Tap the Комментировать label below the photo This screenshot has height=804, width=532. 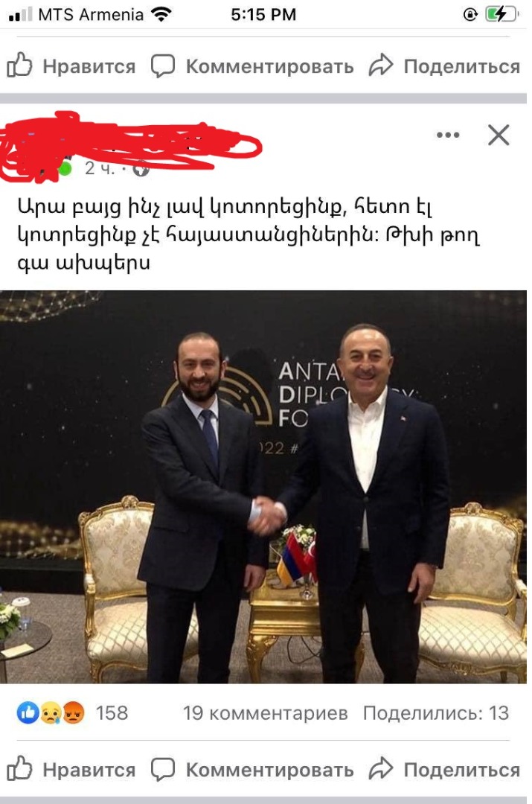(269, 770)
